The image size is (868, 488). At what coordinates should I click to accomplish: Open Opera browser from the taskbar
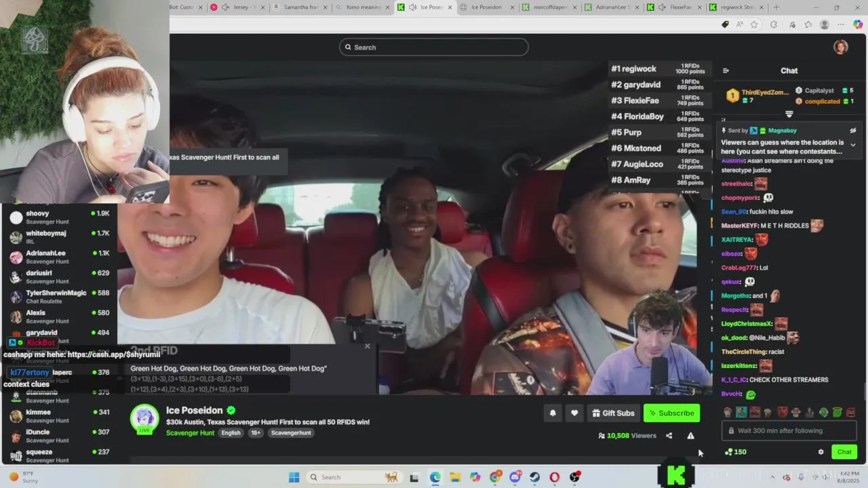(555, 477)
